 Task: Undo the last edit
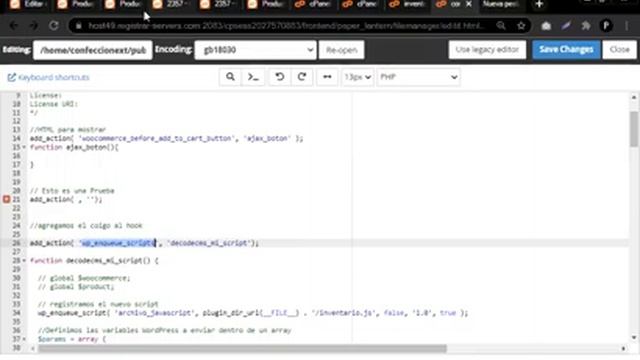[280, 77]
